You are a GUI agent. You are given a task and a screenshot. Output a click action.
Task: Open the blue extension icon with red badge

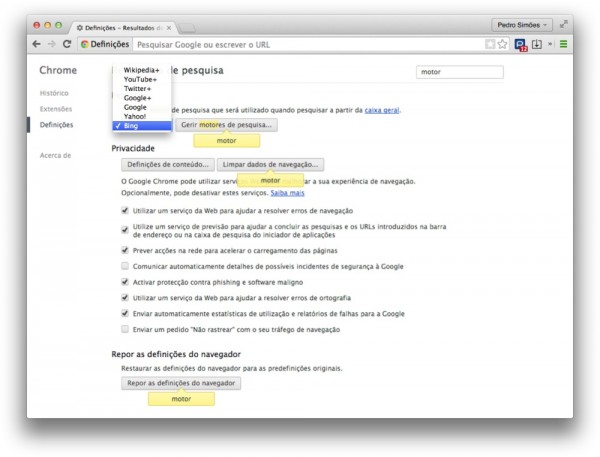(x=521, y=45)
